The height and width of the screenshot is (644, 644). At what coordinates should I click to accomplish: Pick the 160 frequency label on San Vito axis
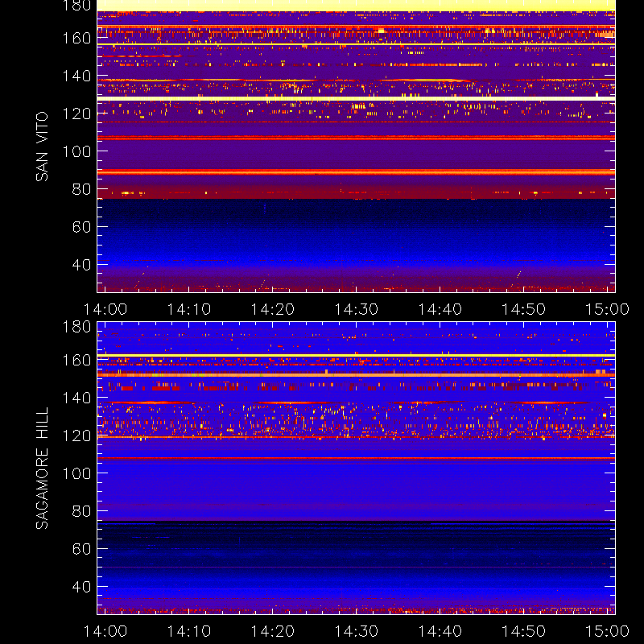coord(76,38)
